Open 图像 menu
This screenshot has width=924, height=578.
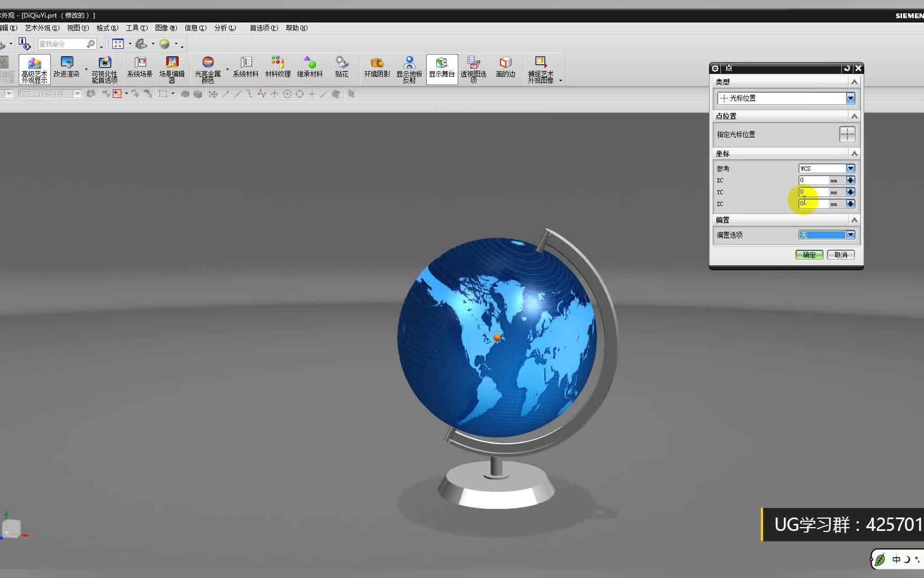(166, 28)
